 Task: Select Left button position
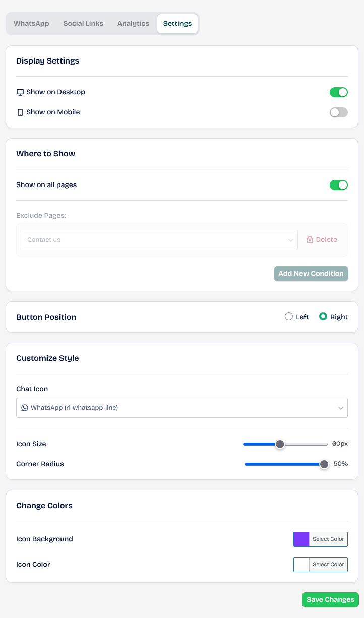(289, 317)
